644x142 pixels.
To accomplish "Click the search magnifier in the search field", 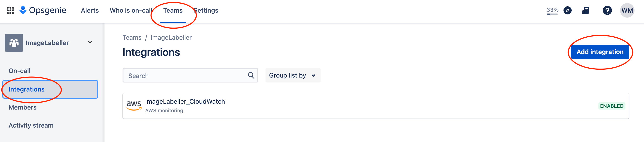I will pos(251,75).
